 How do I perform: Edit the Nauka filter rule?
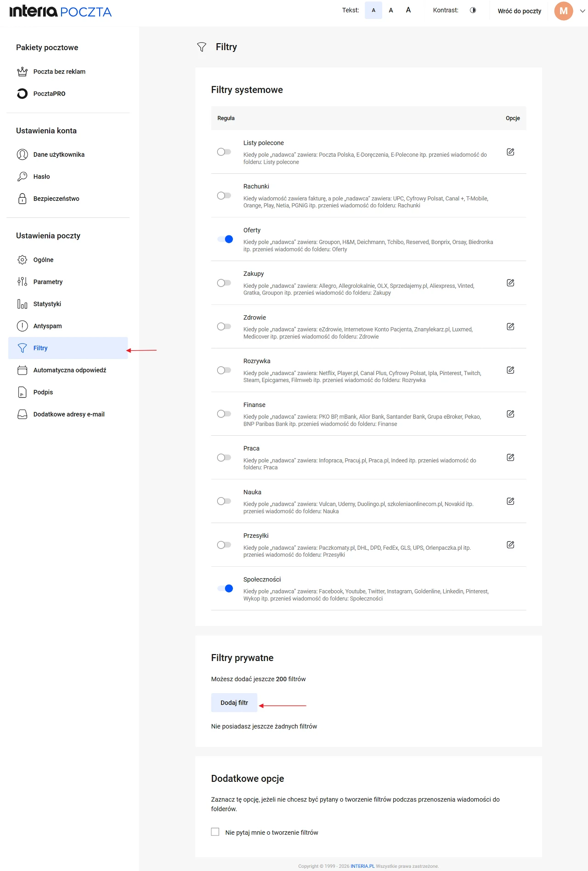pos(510,501)
